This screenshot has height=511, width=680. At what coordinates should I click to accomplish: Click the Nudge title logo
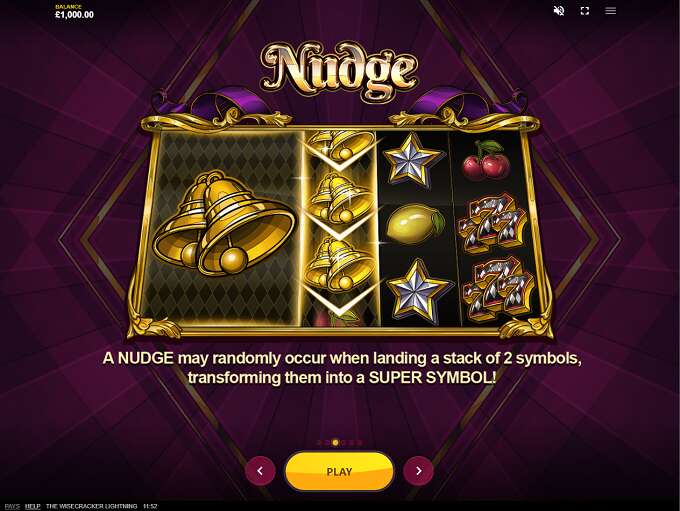pos(340,70)
